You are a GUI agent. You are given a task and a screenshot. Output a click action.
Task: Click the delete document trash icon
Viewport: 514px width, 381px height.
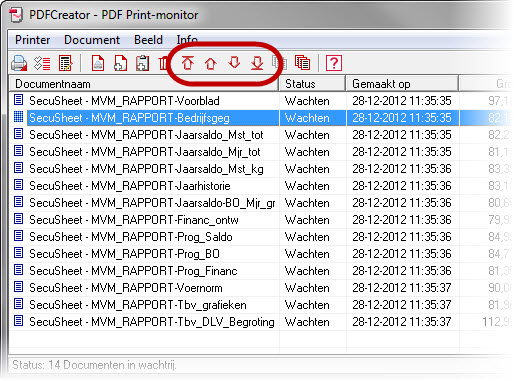(x=163, y=63)
